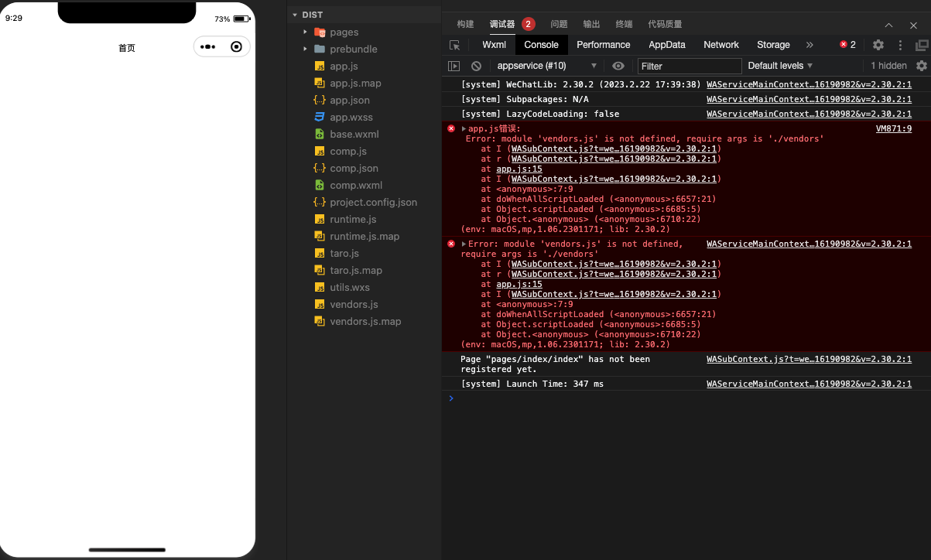Viewport: 931px width, 560px height.
Task: Toggle the eye icon next to appservice context
Action: point(618,66)
